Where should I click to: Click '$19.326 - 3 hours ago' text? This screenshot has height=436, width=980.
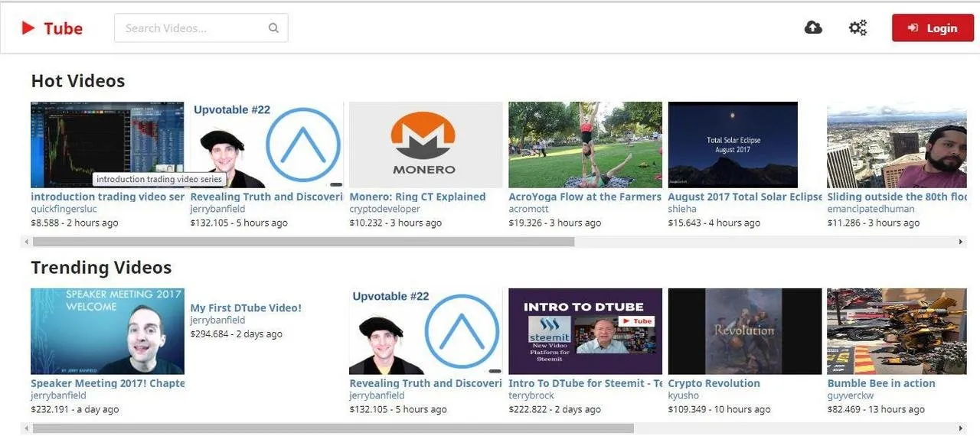(x=554, y=223)
